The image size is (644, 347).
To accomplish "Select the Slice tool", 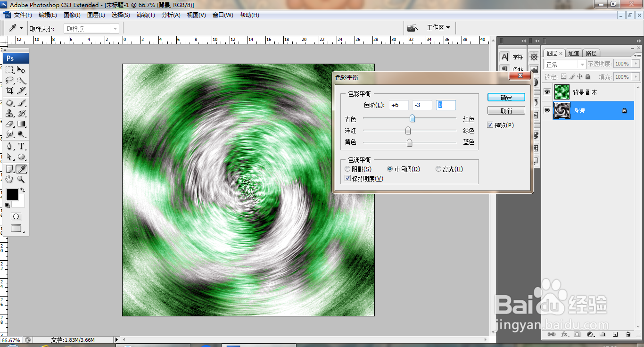I will (22, 91).
